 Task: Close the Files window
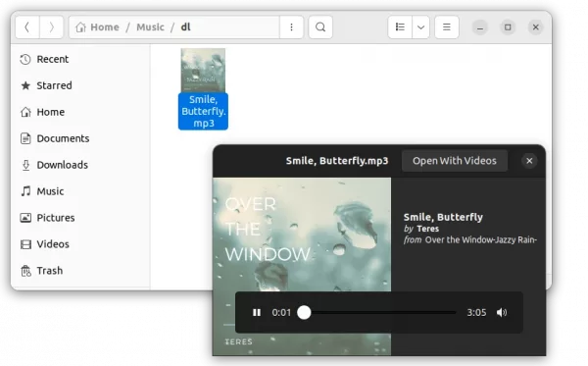click(x=535, y=27)
